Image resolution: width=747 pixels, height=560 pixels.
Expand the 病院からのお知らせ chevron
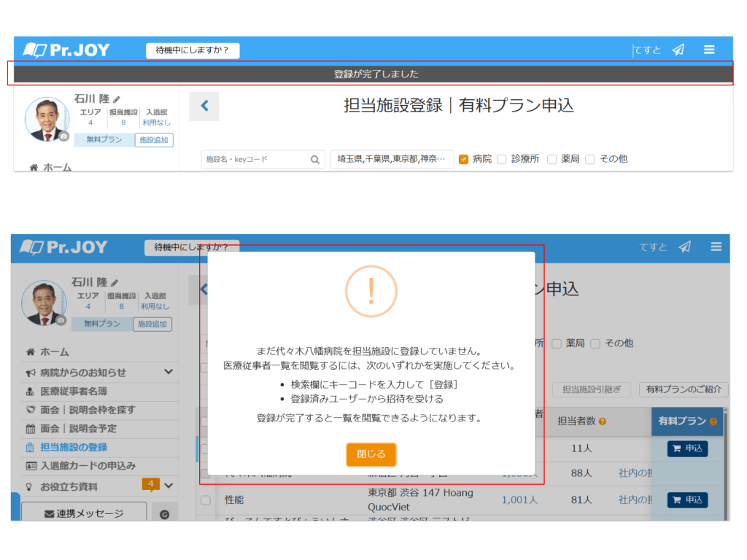point(169,372)
